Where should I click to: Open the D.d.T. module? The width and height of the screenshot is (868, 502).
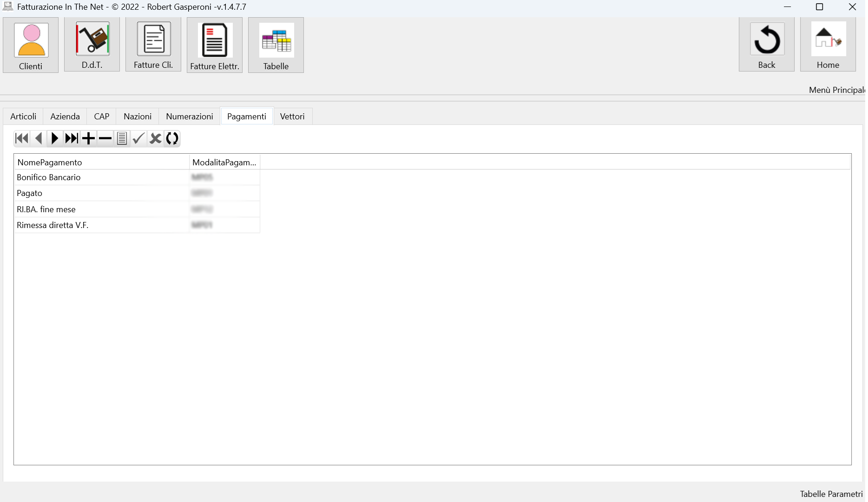point(92,45)
